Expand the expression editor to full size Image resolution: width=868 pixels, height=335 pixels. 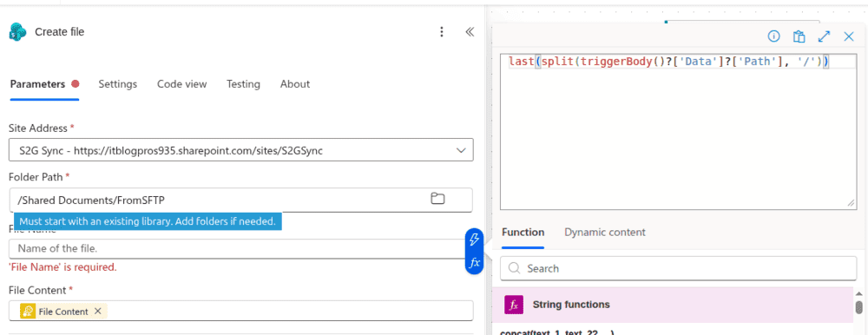point(824,36)
